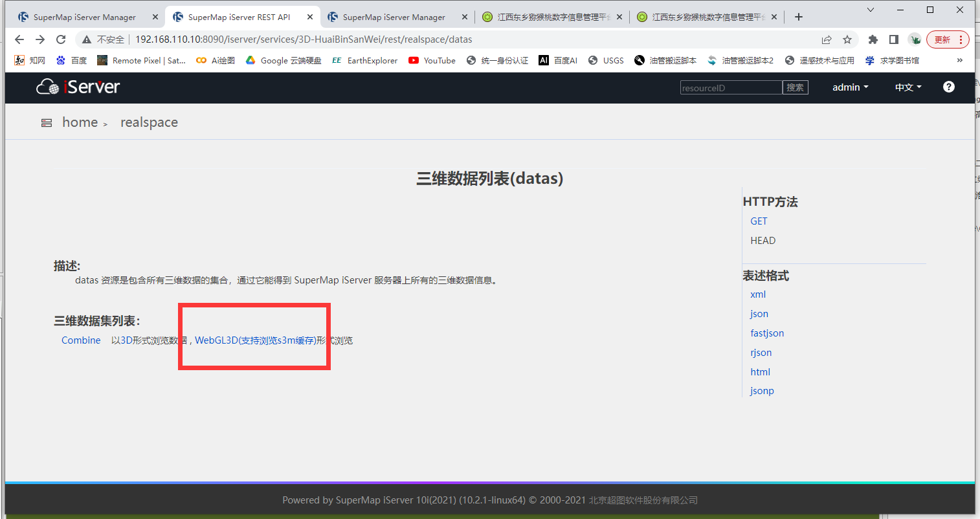
Task: Open the 中文 language dropdown
Action: coord(908,87)
